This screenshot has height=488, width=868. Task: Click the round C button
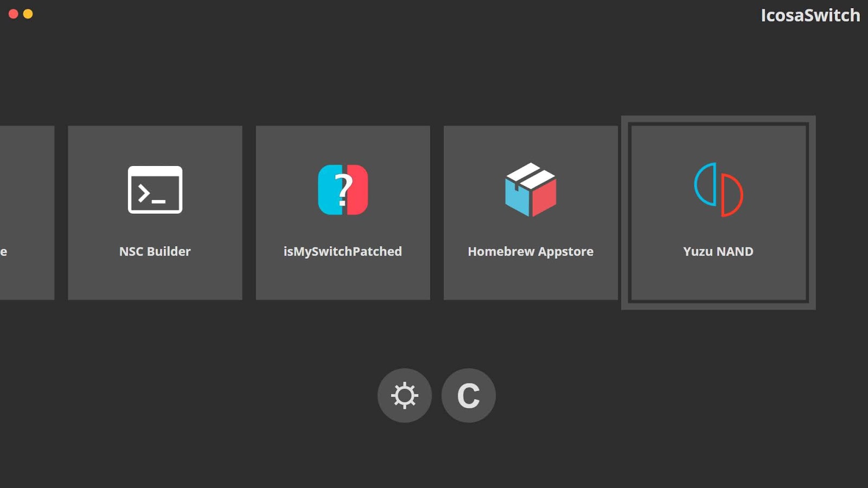pos(469,395)
